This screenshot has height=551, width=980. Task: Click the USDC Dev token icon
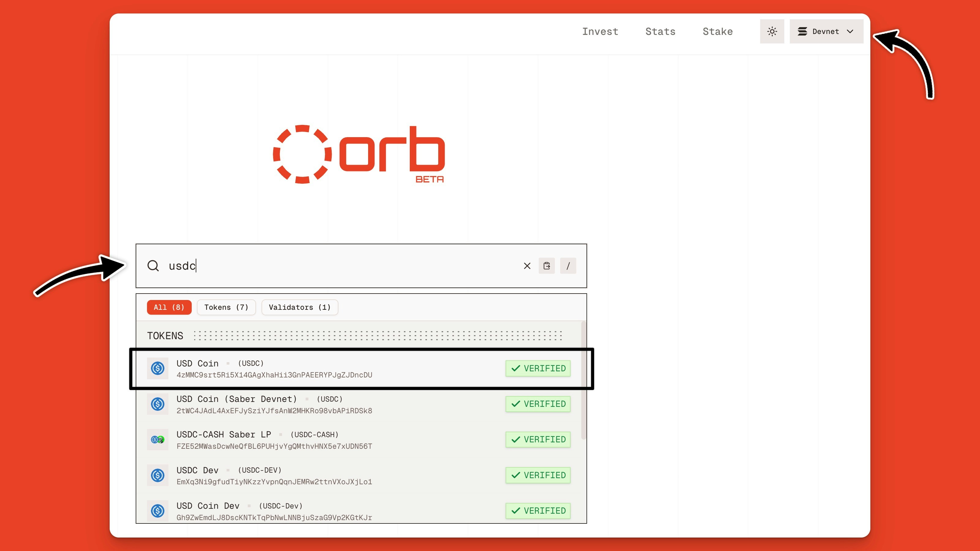pyautogui.click(x=157, y=475)
